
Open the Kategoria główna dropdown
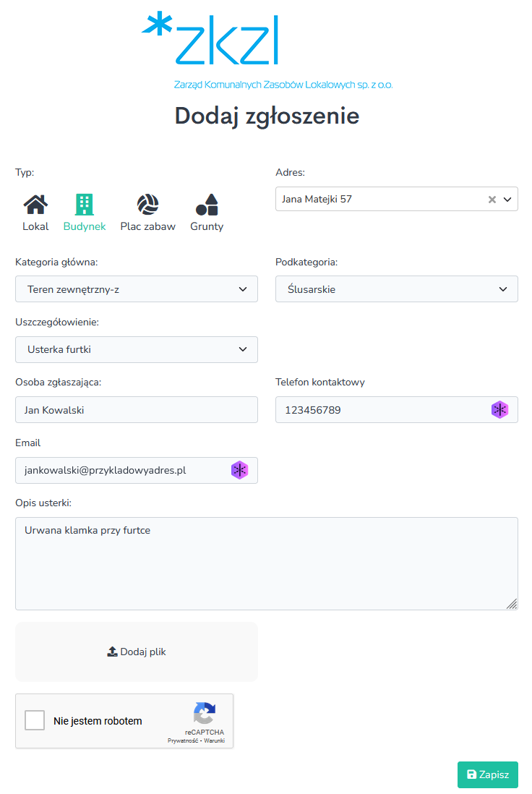click(x=136, y=289)
